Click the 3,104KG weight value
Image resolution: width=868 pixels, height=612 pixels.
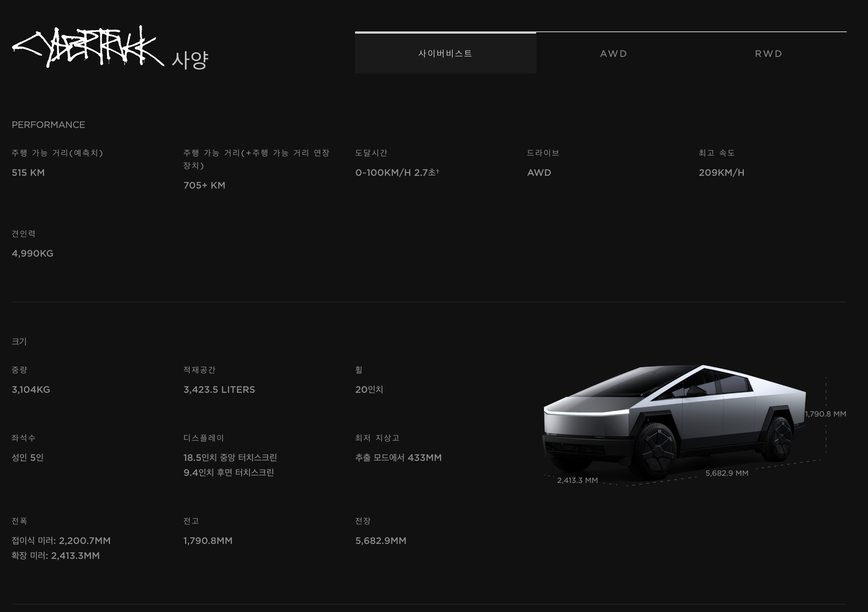coord(31,390)
